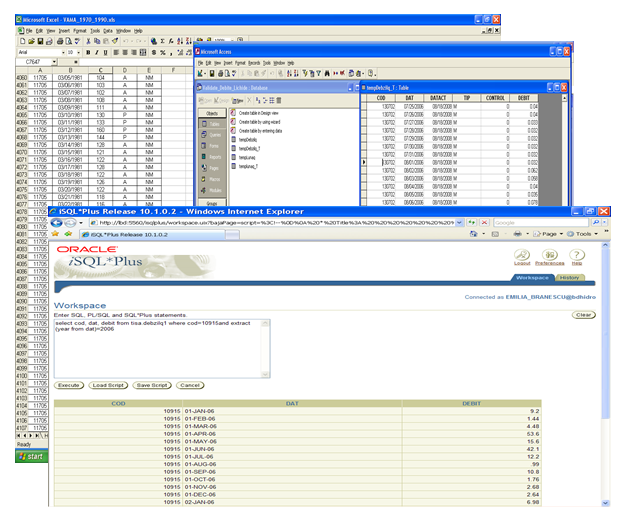The width and height of the screenshot is (631, 507).
Task: Click View design icon in Access toolbar
Action: 200,73
